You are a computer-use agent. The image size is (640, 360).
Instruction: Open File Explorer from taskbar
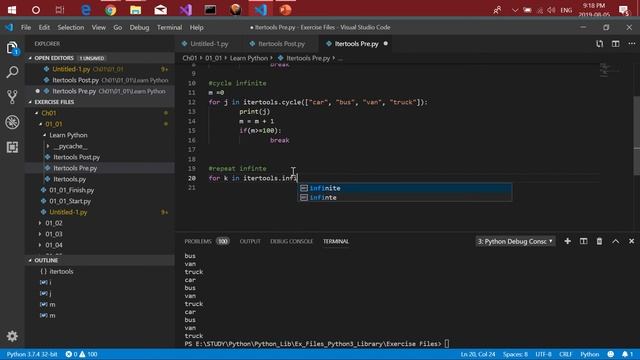tap(136, 9)
